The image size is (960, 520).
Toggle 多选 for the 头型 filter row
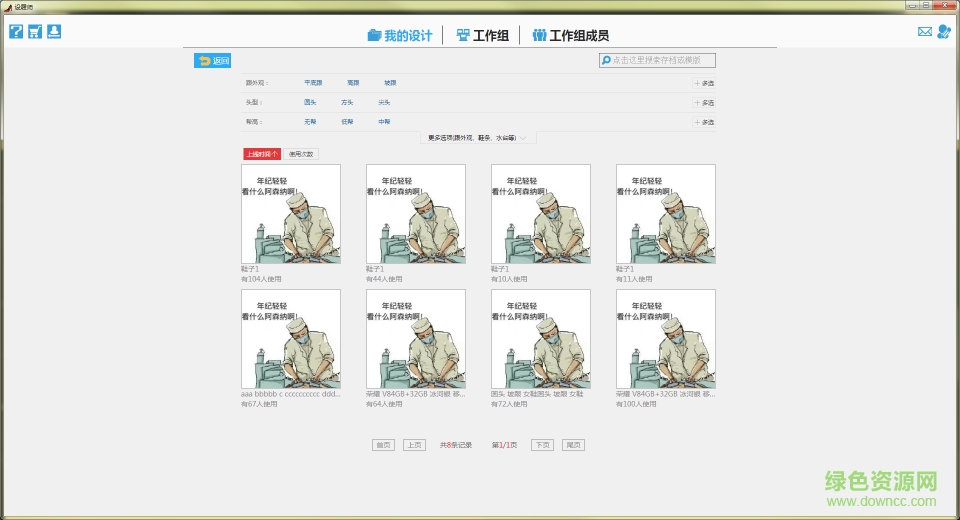tap(704, 102)
